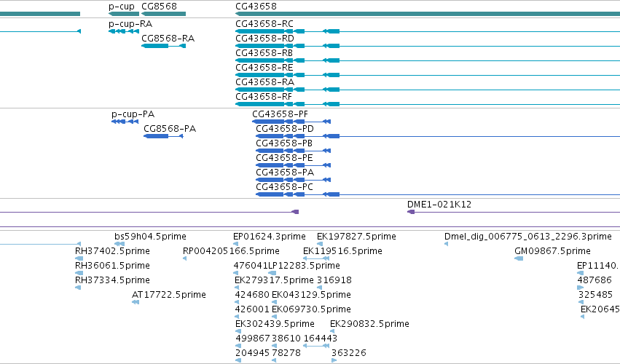This screenshot has height=364, width=620.
Task: Open protein CG8568-PA
Action: coord(170,129)
